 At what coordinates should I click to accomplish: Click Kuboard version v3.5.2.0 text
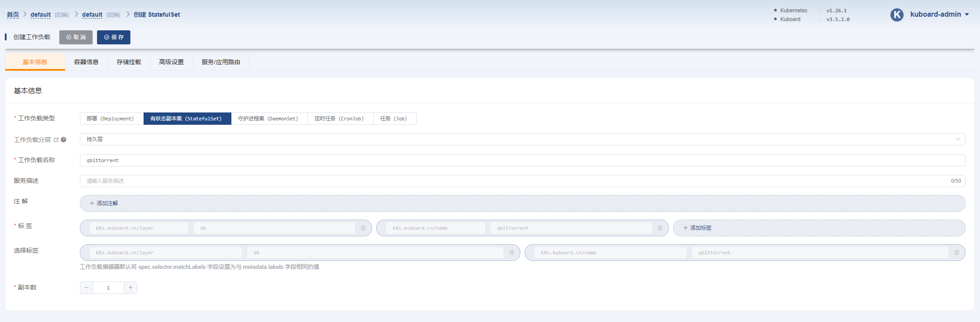(x=838, y=19)
